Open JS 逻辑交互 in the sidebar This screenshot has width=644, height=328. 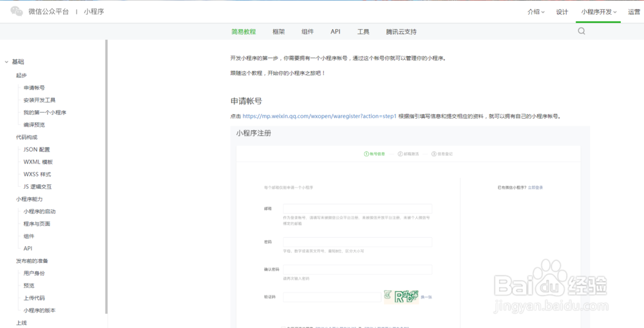38,187
